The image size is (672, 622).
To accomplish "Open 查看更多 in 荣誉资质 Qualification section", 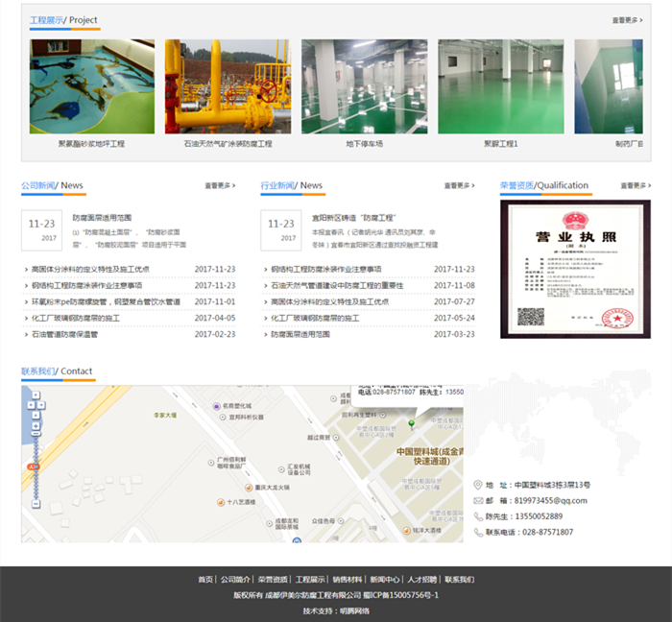I will pyautogui.click(x=635, y=186).
